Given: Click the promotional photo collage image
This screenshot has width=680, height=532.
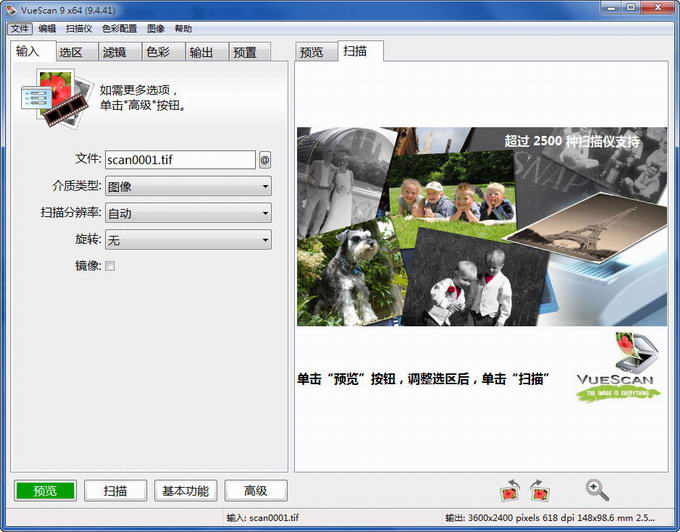Looking at the screenshot, I should click(x=482, y=226).
